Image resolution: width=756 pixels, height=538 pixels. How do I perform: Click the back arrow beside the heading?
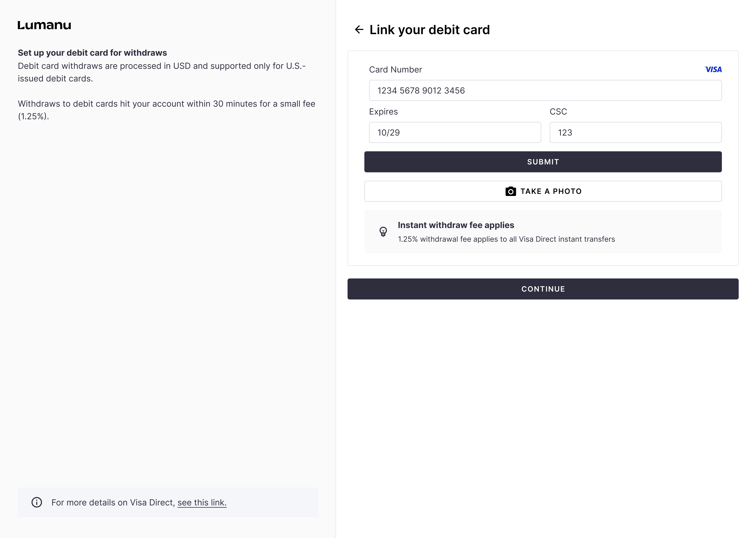(x=359, y=30)
